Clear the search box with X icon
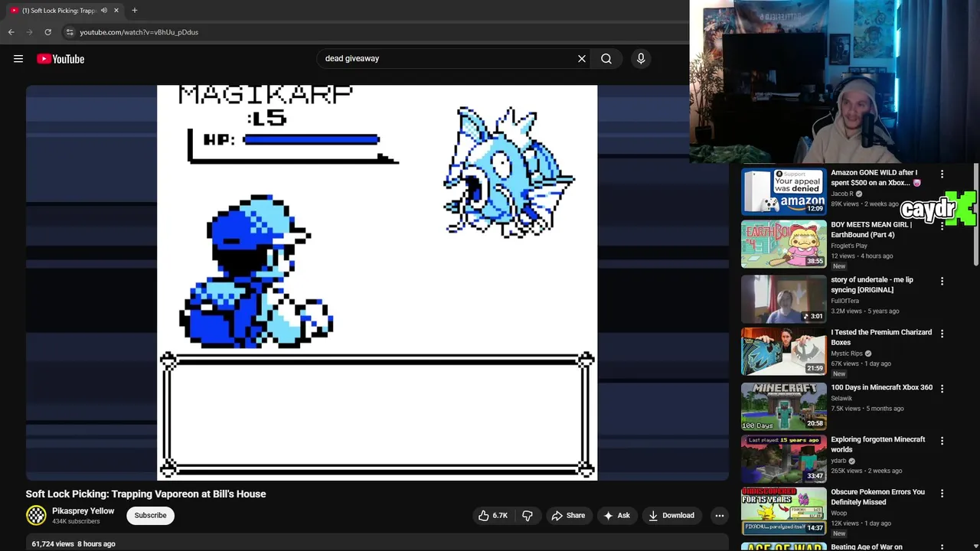Screen dimensions: 980x551 tap(582, 58)
